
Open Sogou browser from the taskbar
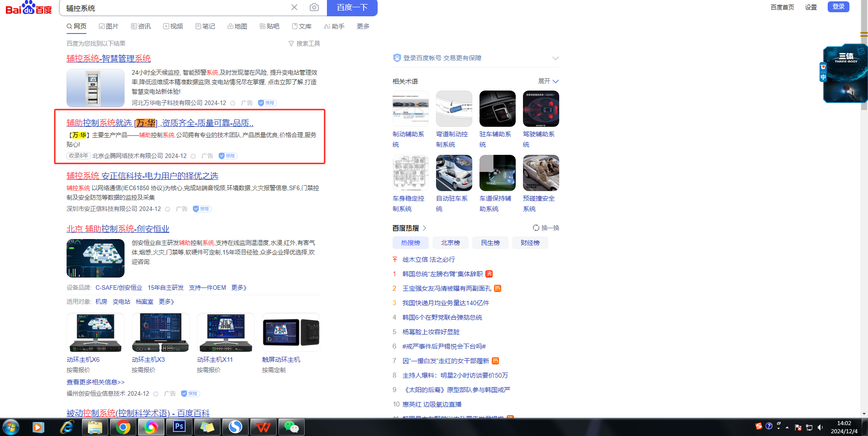[x=235, y=427]
